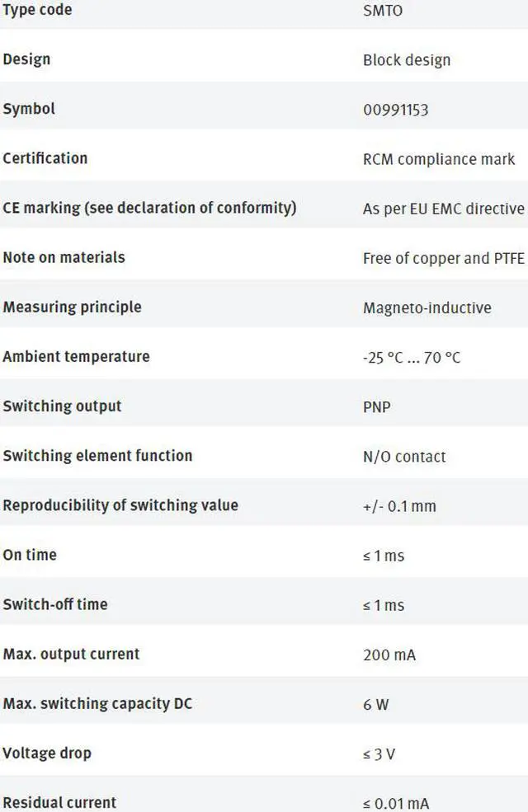
Task: Select the Ambient temperature label
Action: point(76,357)
